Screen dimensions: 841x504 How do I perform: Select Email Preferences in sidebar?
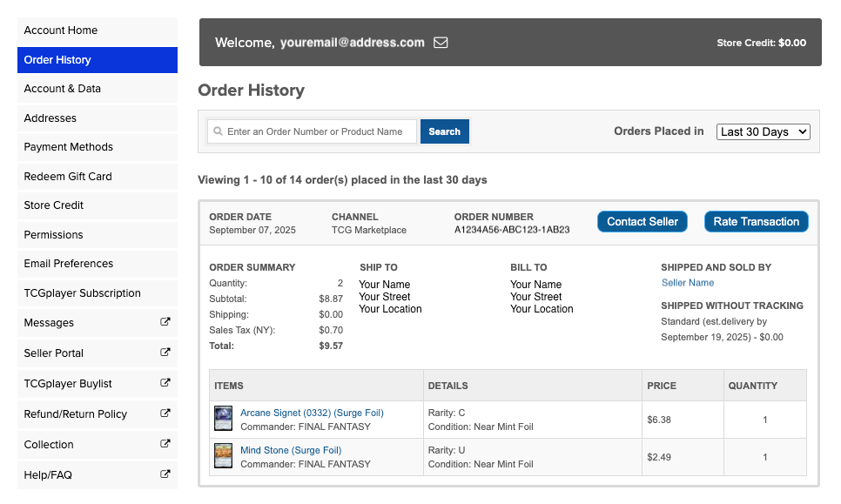coord(69,264)
